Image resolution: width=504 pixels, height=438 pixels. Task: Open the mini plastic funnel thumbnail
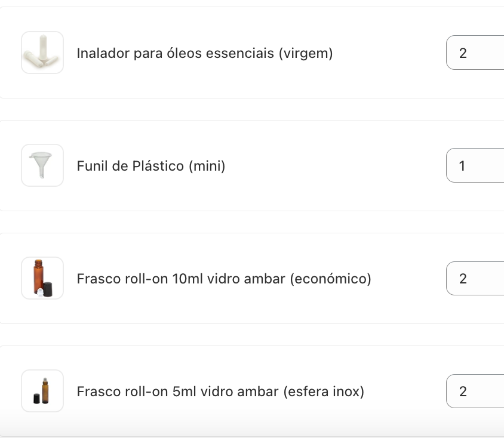[42, 165]
